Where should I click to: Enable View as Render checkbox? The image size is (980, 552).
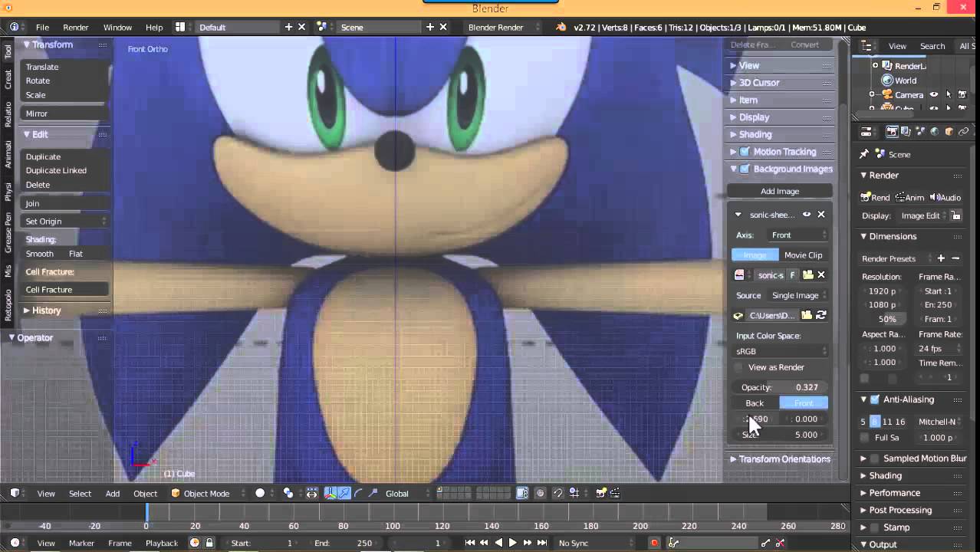pyautogui.click(x=739, y=367)
